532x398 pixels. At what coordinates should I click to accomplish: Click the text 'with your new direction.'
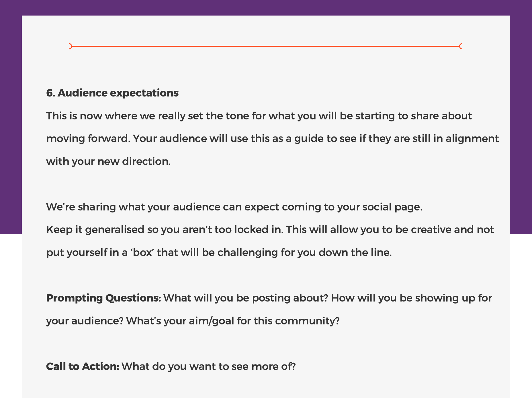pyautogui.click(x=108, y=161)
